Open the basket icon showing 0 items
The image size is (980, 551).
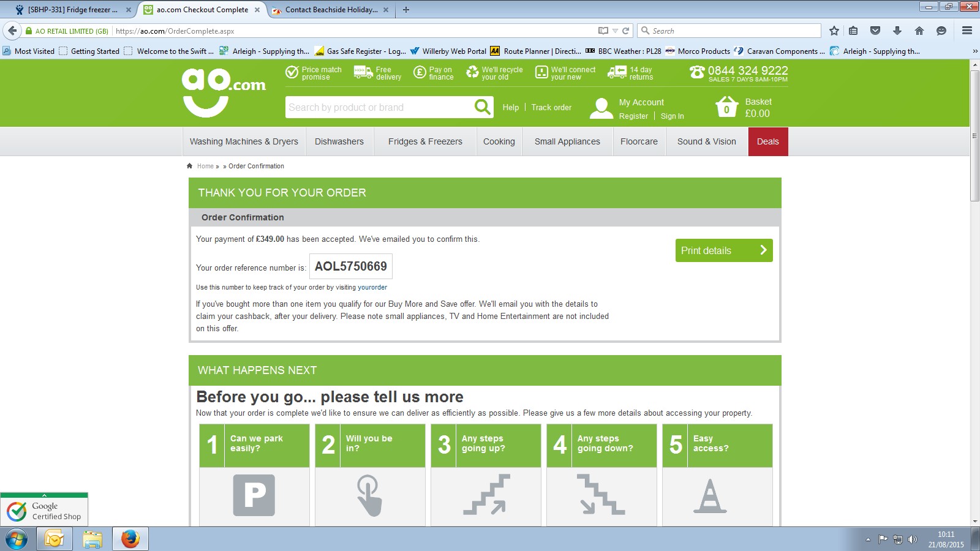pos(726,107)
